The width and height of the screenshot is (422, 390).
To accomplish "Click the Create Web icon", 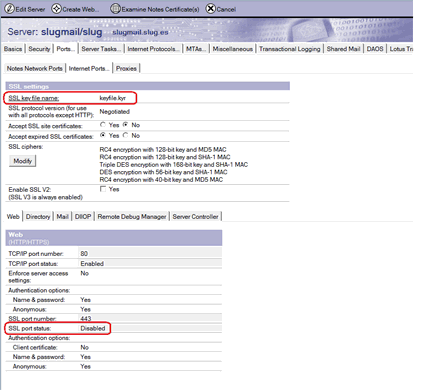I will tap(56, 9).
